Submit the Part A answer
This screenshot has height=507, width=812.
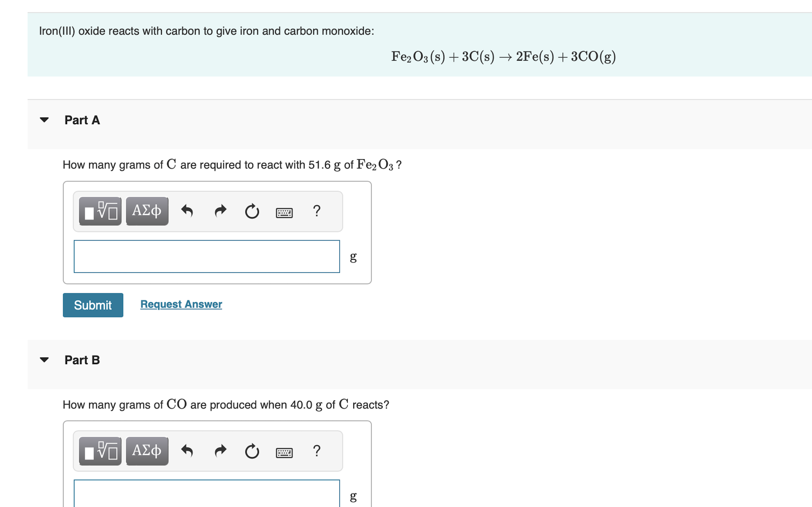92,305
